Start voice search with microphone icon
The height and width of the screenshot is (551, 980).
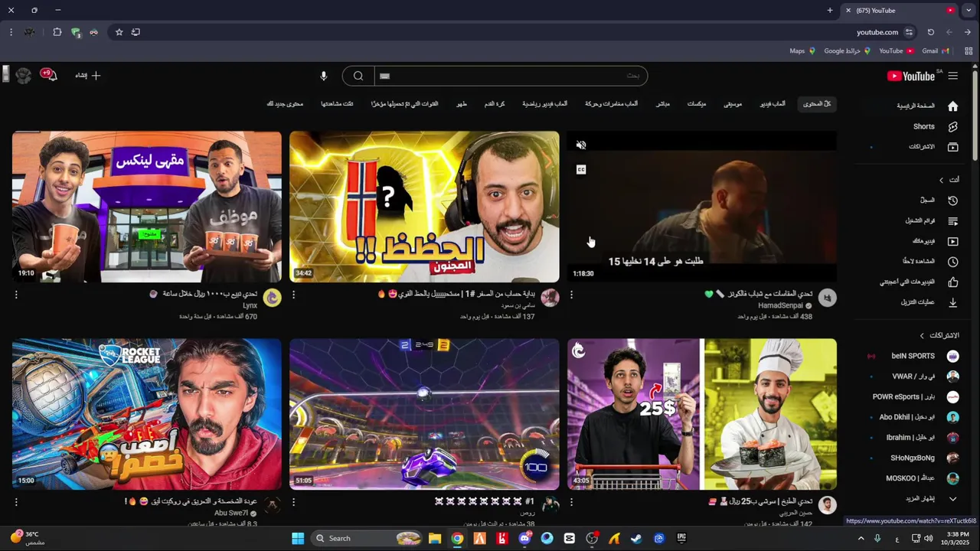pos(324,76)
